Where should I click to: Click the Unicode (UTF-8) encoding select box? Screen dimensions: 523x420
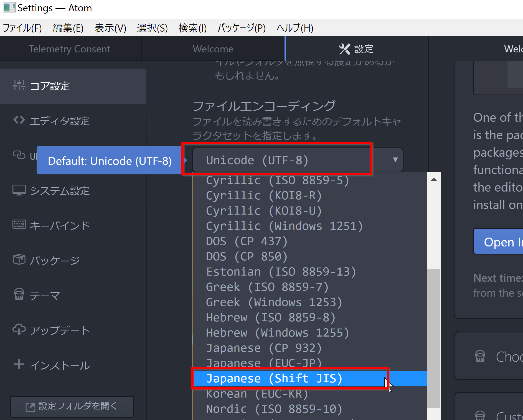pos(298,160)
